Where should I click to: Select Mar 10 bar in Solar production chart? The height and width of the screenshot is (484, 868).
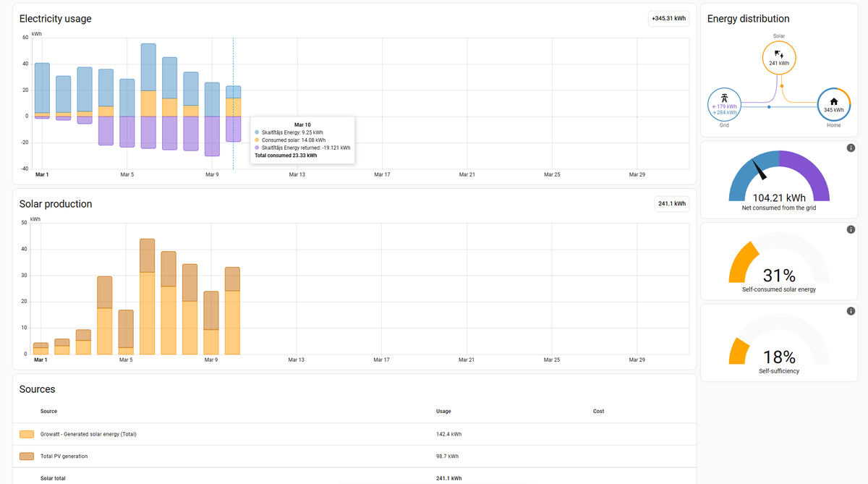point(233,311)
